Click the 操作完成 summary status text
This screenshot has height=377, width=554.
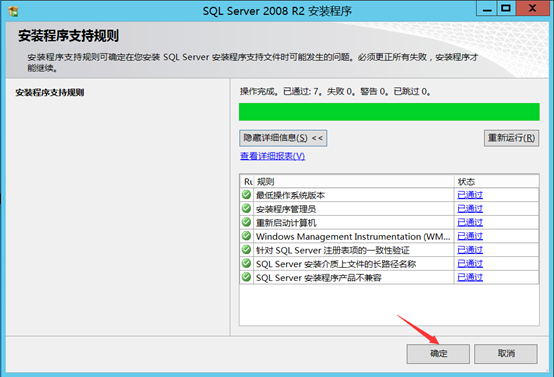pos(335,92)
